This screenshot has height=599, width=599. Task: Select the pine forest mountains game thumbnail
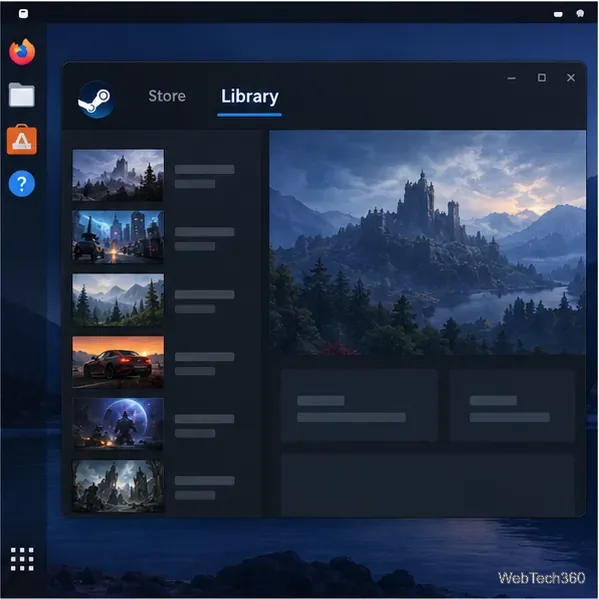118,300
